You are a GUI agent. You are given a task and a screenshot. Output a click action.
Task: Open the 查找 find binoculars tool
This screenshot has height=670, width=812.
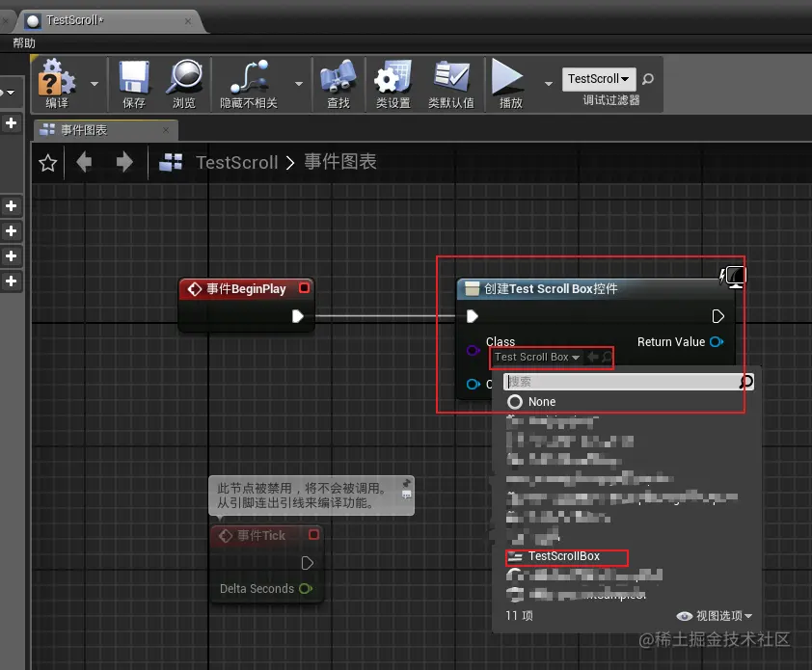click(338, 84)
